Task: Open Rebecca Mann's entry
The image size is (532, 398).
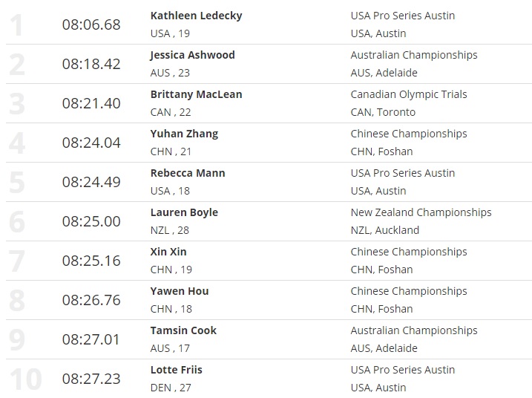Action: [188, 173]
